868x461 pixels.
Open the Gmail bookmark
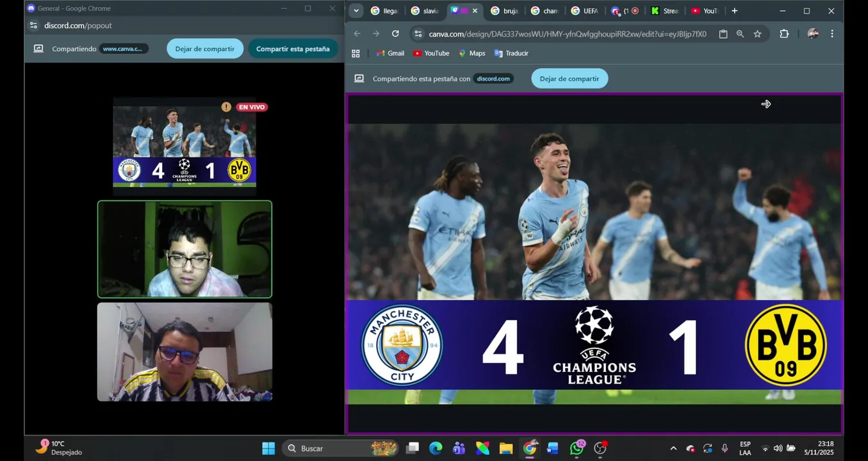point(390,53)
